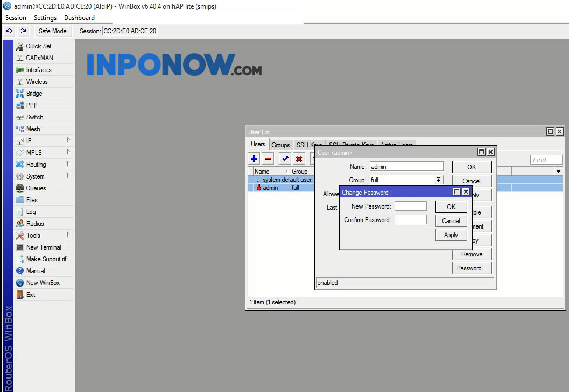The height and width of the screenshot is (392, 569).
Task: Open the Group dropdown arrow
Action: [x=438, y=180]
